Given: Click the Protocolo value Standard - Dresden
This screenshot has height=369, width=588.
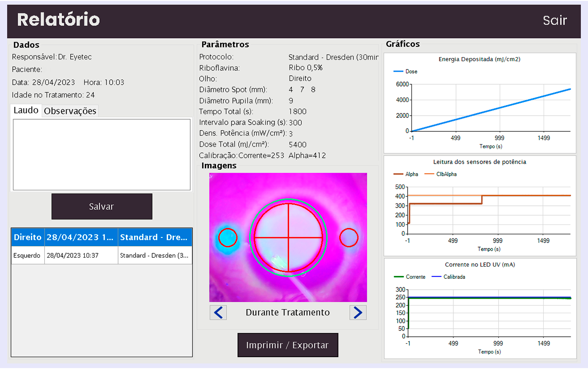Looking at the screenshot, I should [333, 57].
